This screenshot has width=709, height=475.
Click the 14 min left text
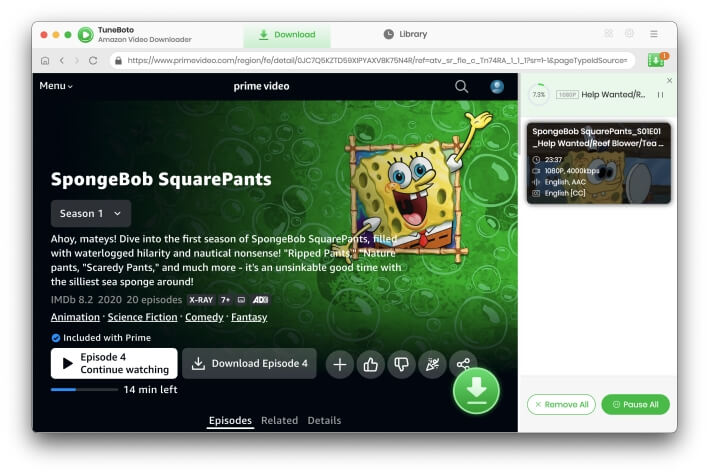(151, 390)
